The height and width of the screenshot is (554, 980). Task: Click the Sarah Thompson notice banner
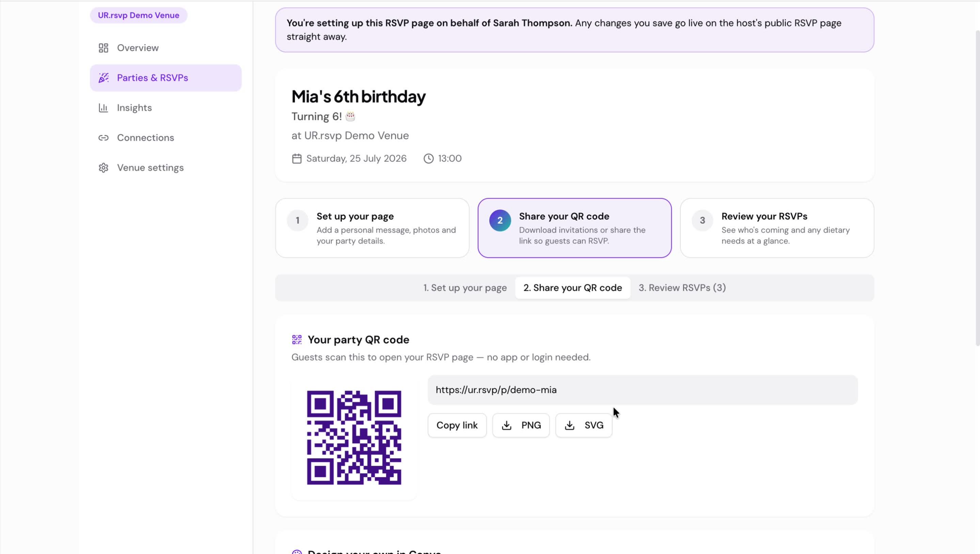click(574, 30)
